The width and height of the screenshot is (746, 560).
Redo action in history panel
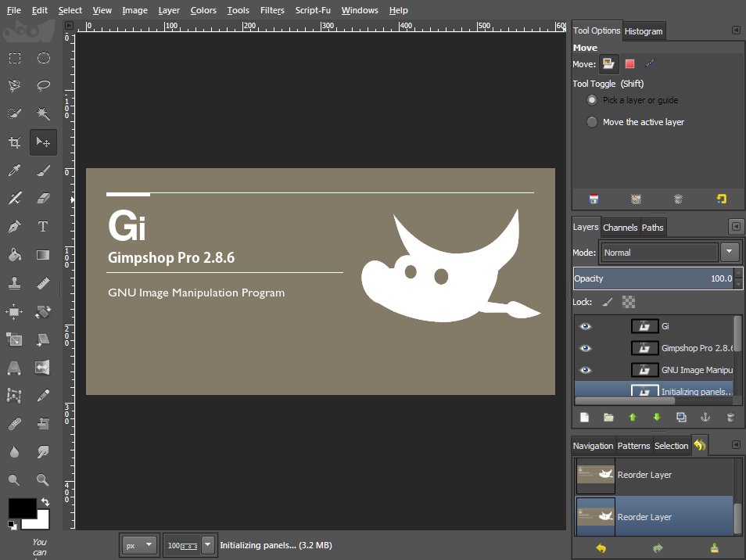[658, 548]
